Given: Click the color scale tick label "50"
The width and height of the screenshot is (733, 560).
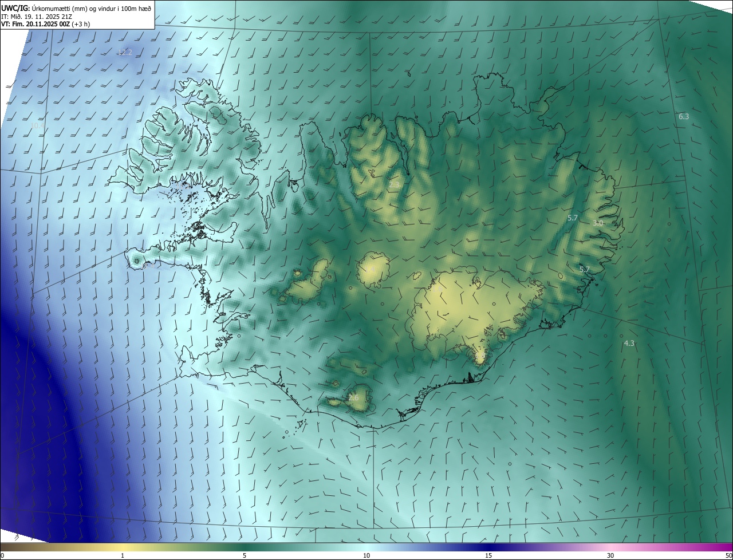Looking at the screenshot, I should click(728, 556).
